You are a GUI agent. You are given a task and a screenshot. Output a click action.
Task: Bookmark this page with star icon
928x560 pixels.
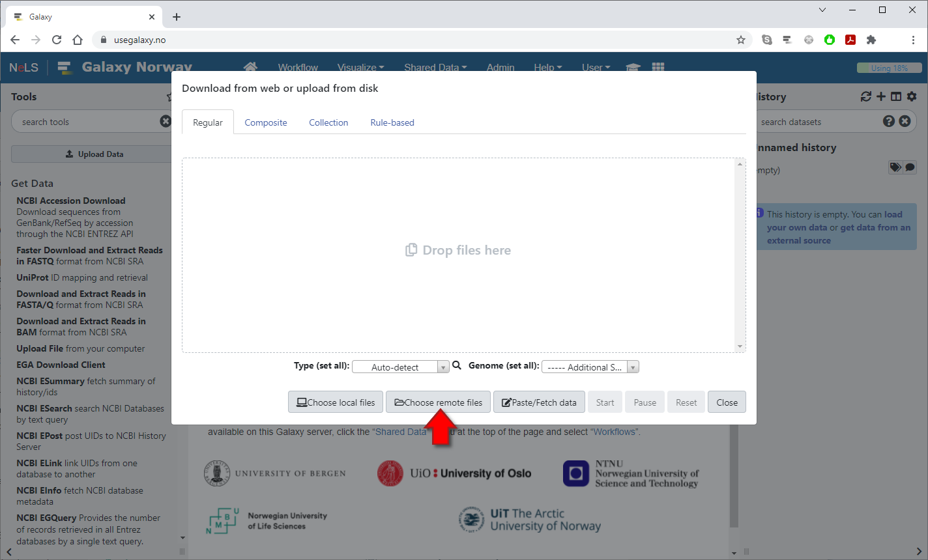coord(741,40)
